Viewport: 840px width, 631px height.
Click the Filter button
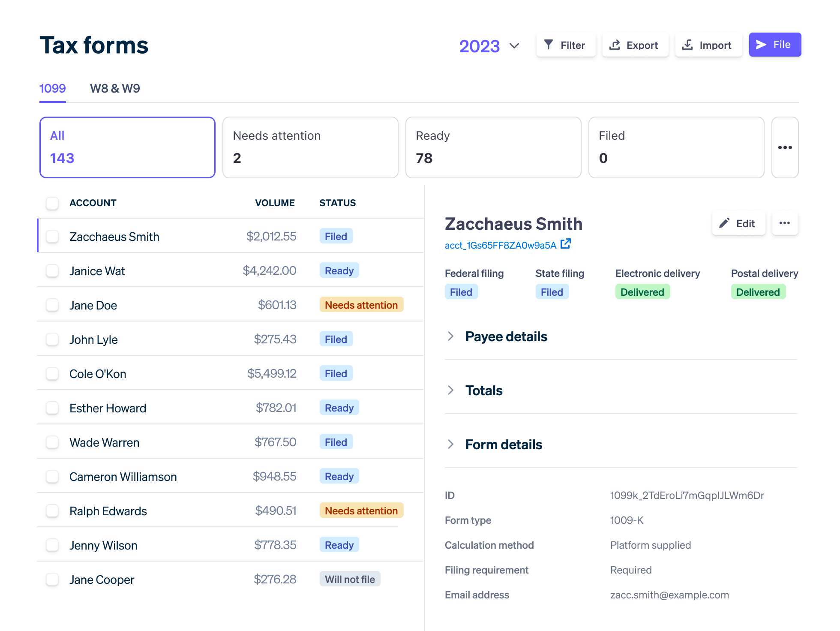coord(566,45)
